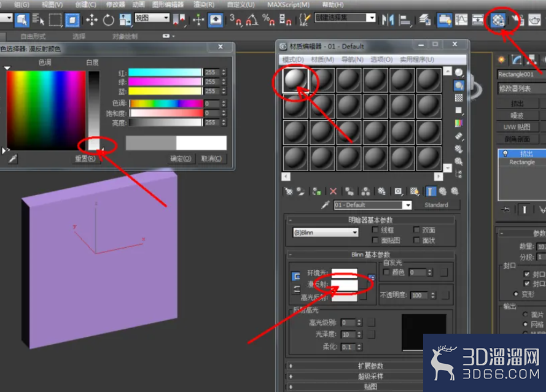Open the 视图 reference coordinate dropdown
The width and height of the screenshot is (546, 392).
[152, 17]
